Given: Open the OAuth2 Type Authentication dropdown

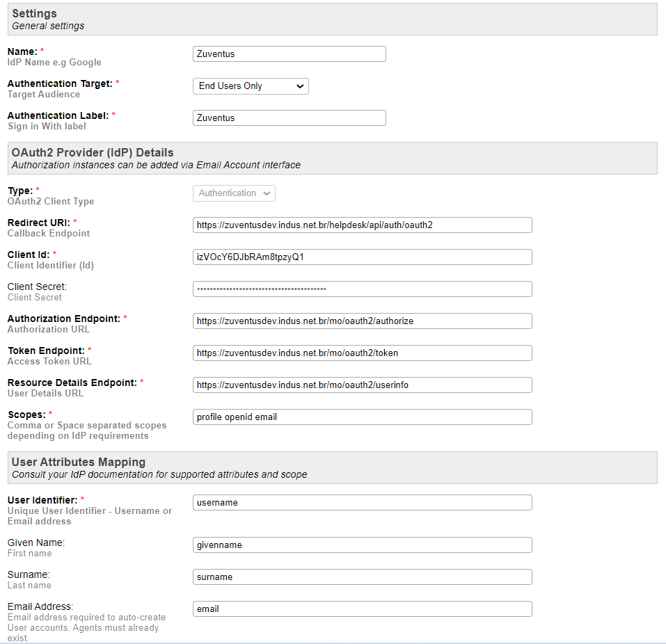Looking at the screenshot, I should [x=234, y=193].
